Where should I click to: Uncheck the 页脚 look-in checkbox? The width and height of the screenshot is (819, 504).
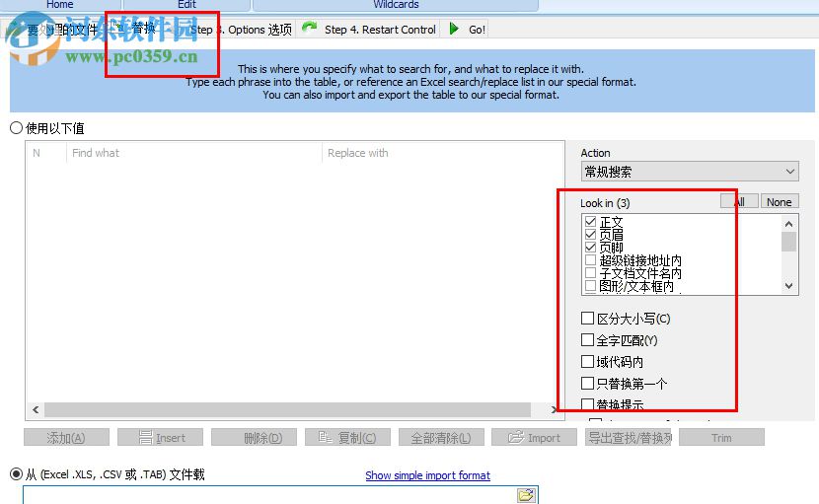point(590,247)
